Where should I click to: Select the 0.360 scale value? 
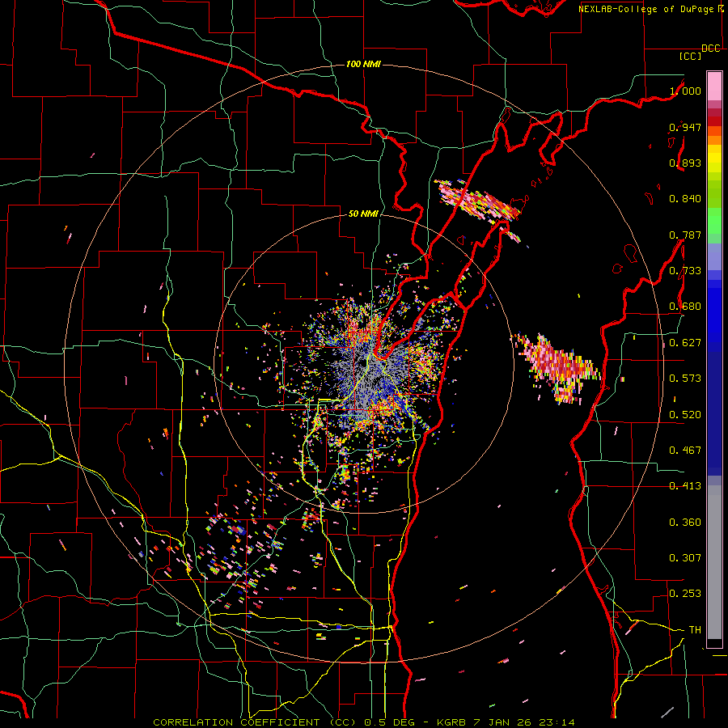[685, 523]
